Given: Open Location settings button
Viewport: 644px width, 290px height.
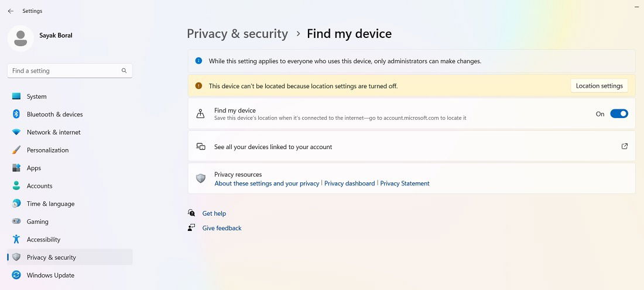Looking at the screenshot, I should pyautogui.click(x=600, y=86).
